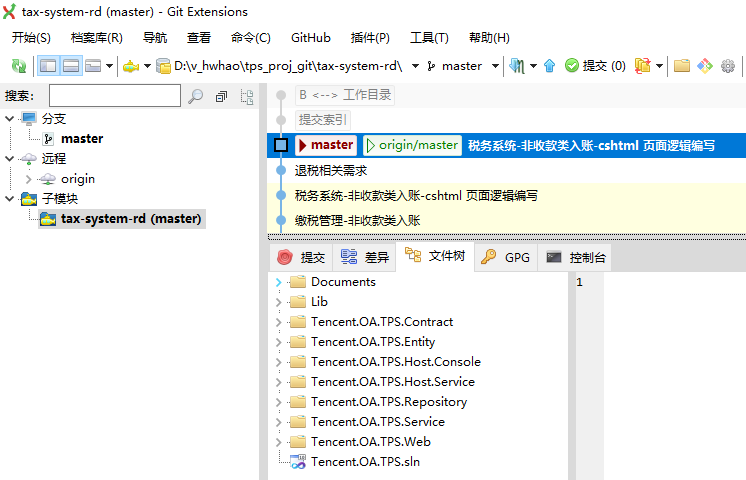Expand the Lib folder
Image resolution: width=746 pixels, height=480 pixels.
pos(278,302)
